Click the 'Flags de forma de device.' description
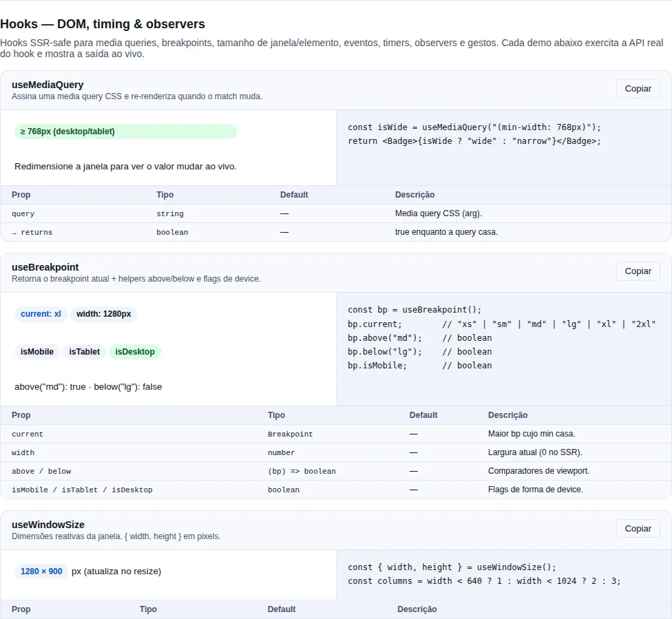Screen dimensions: 672x619 (535, 489)
